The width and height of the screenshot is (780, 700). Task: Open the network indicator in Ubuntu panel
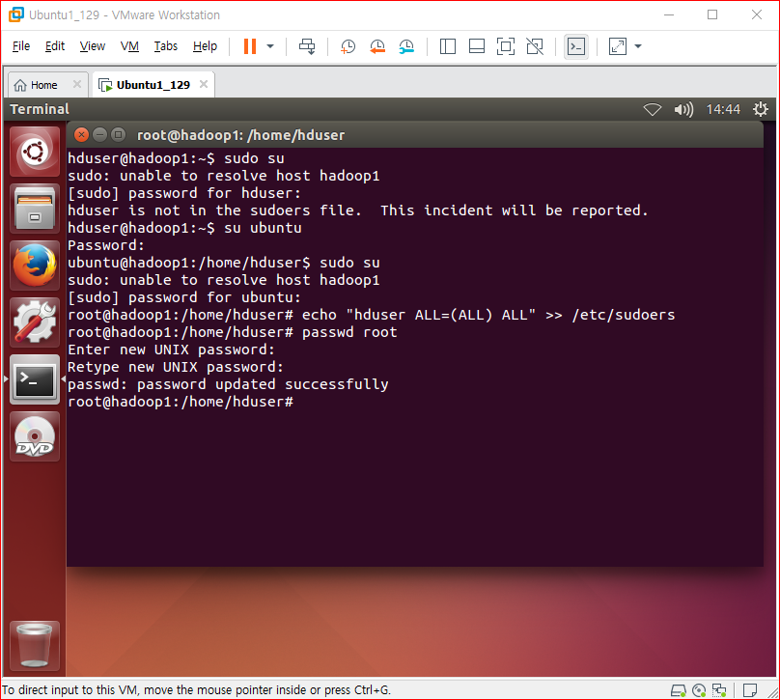[x=653, y=109]
